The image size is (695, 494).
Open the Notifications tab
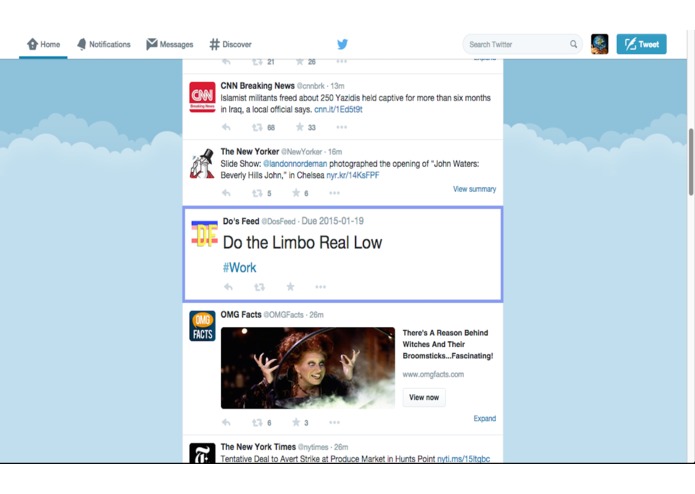click(104, 44)
